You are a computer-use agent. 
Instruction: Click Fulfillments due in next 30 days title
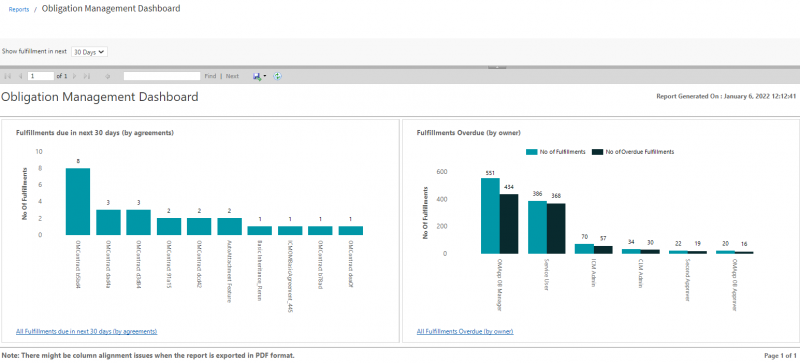[95, 133]
